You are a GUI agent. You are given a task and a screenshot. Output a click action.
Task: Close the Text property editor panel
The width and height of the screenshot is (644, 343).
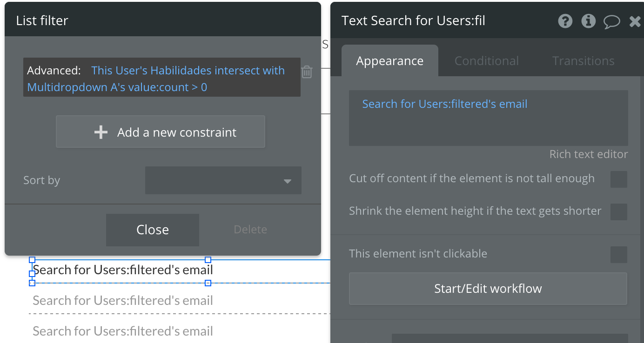(635, 21)
